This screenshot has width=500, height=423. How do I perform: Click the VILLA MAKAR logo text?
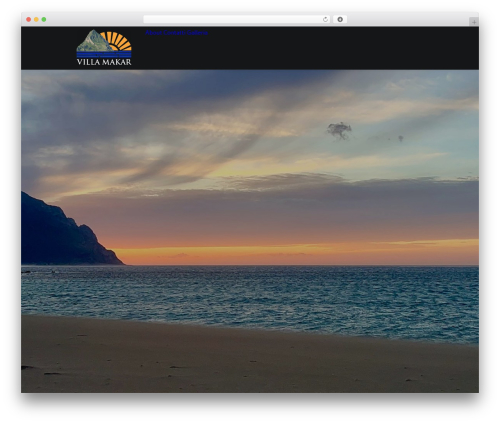click(x=104, y=62)
